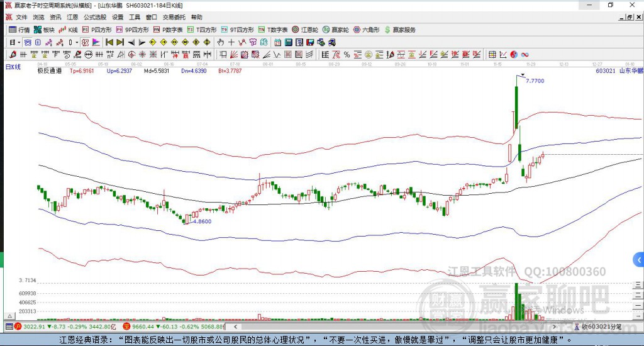Jump to last bar icon

[x=120, y=42]
